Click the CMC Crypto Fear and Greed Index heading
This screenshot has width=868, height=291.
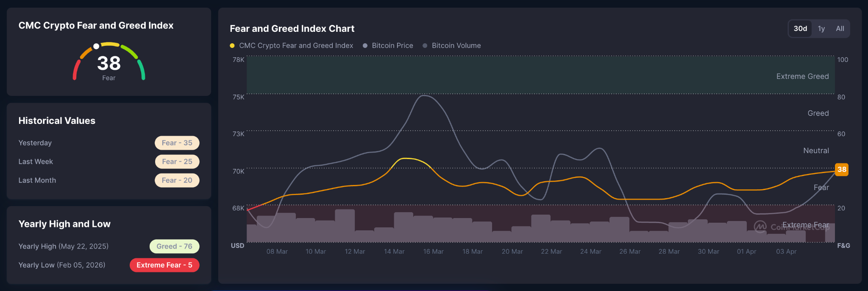tap(96, 25)
